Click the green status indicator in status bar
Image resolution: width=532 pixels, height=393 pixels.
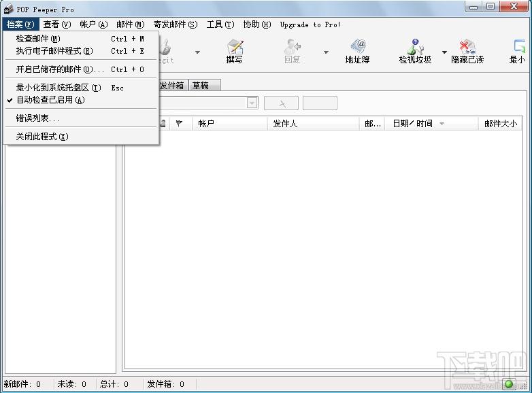pyautogui.click(x=509, y=384)
